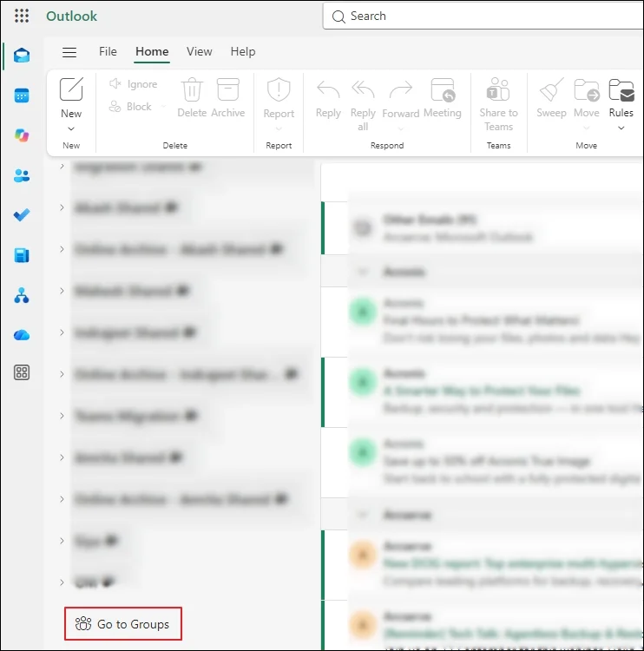Viewport: 644px width, 651px height.
Task: Open Calendar in the left app rail
Action: (22, 95)
